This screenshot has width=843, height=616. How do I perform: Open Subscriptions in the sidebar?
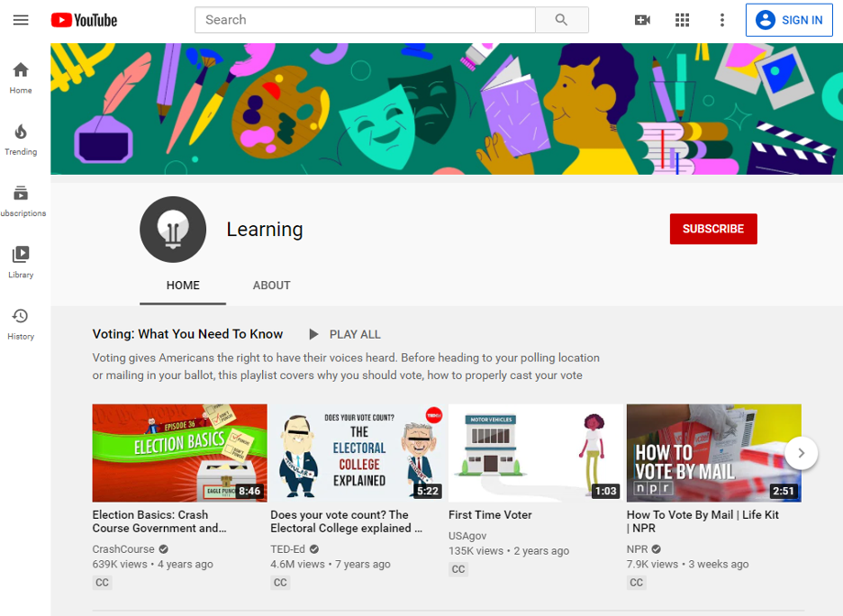point(22,201)
